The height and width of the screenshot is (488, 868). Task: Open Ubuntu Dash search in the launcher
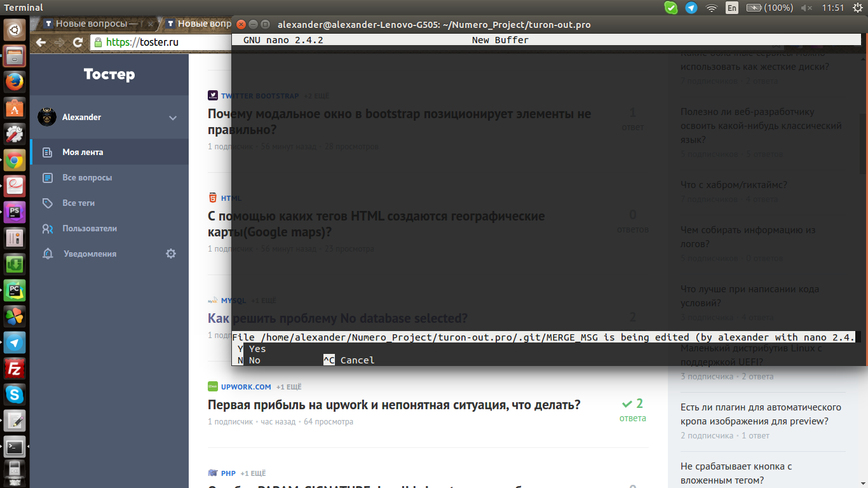(15, 29)
